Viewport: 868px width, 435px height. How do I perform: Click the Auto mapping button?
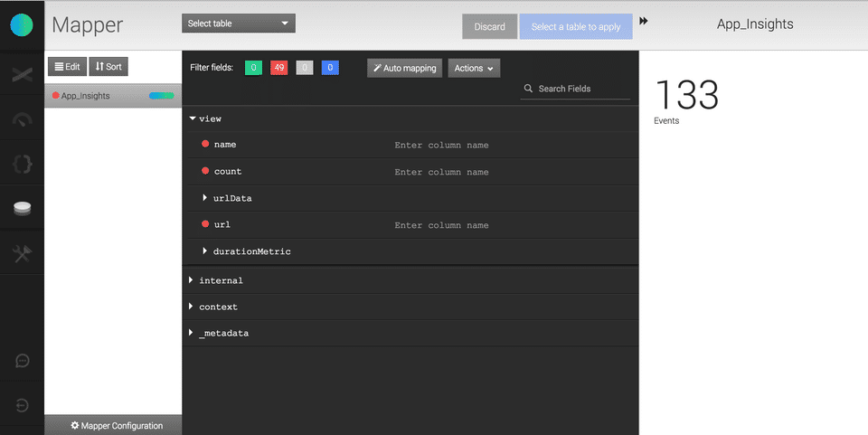pyautogui.click(x=405, y=68)
